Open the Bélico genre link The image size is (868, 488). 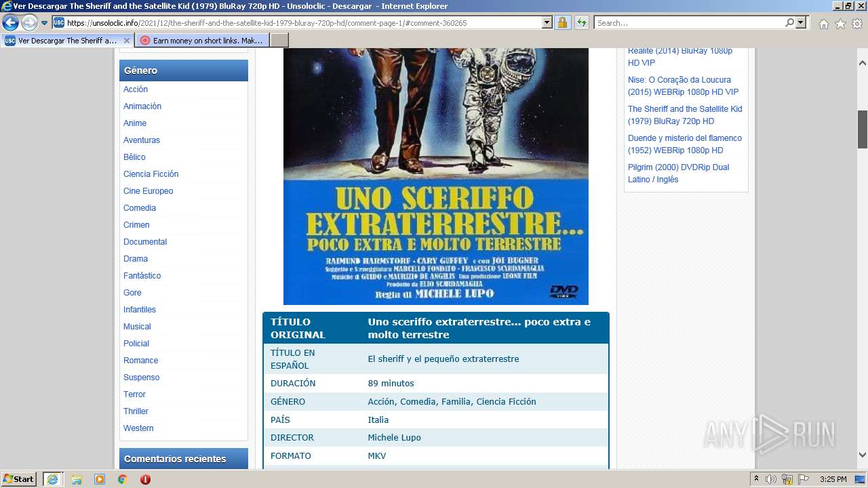[134, 157]
